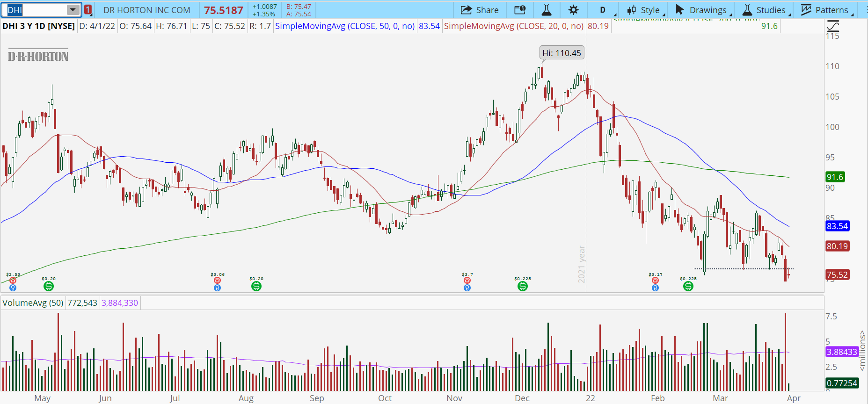
Task: Click the earnings phone icon labeled $3.17
Action: click(655, 280)
